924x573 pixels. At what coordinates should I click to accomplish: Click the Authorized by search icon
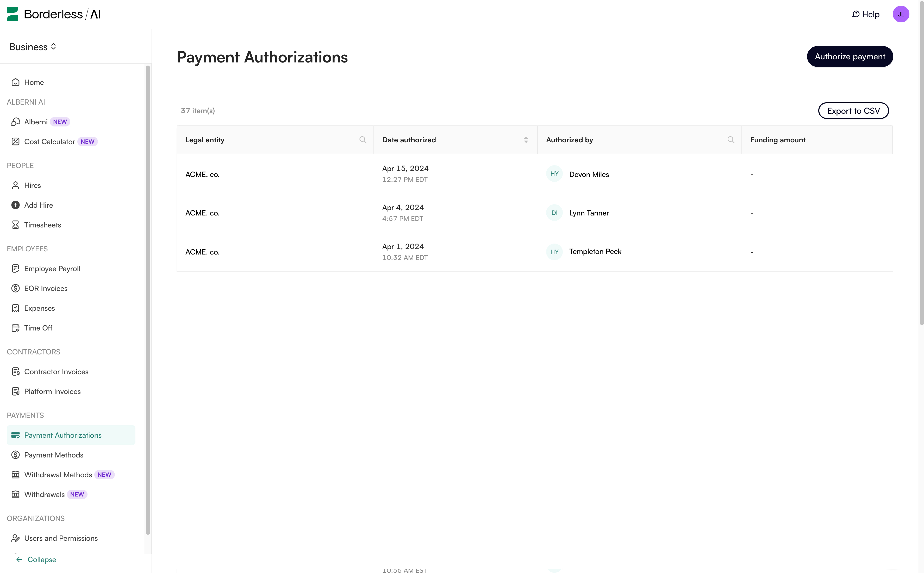(731, 139)
